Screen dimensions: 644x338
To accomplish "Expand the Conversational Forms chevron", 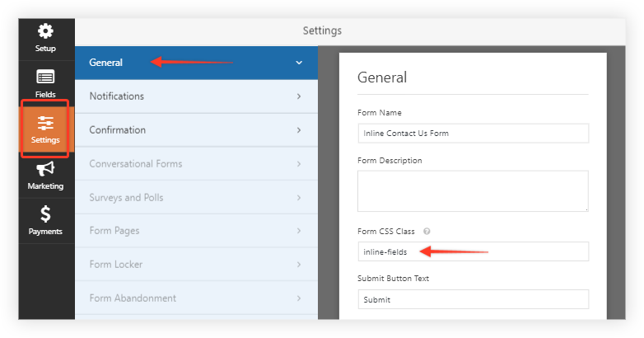I will coord(299,164).
